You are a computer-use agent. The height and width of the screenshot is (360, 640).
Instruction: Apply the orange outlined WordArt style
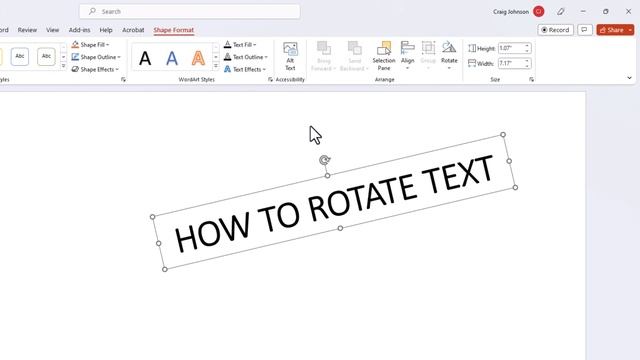[198, 58]
